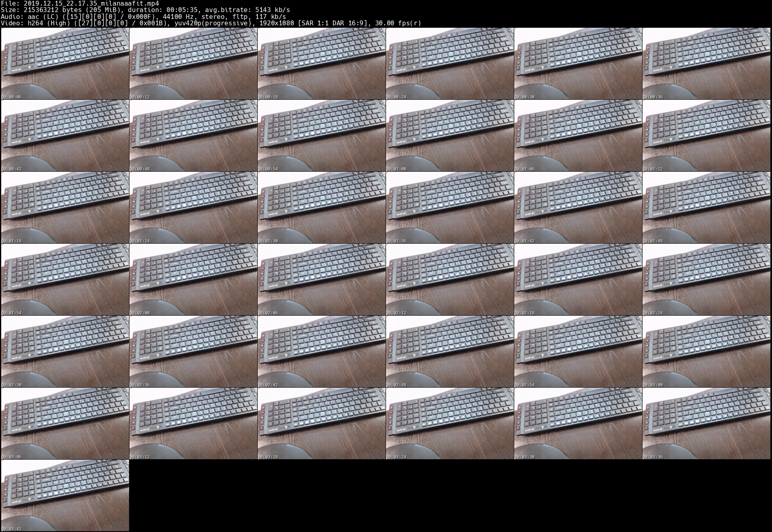Select the thumbnail timestamped 00:00:06

pyautogui.click(x=65, y=64)
